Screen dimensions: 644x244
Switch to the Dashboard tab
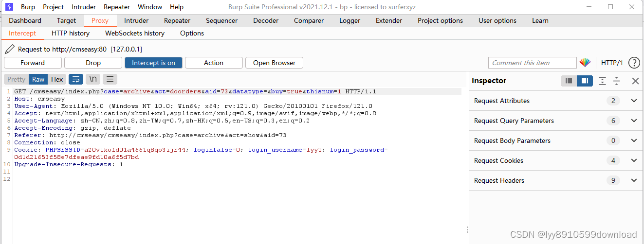(x=25, y=20)
